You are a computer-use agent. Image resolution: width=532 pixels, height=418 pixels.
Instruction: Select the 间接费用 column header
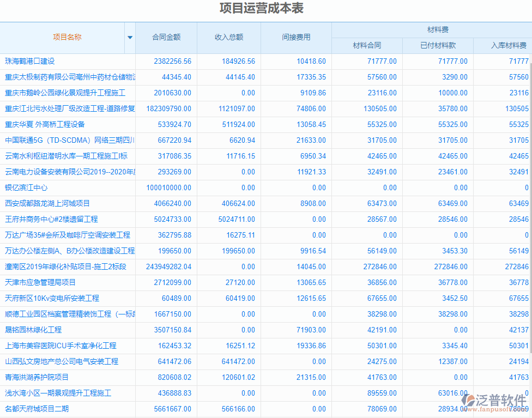pyautogui.click(x=297, y=37)
